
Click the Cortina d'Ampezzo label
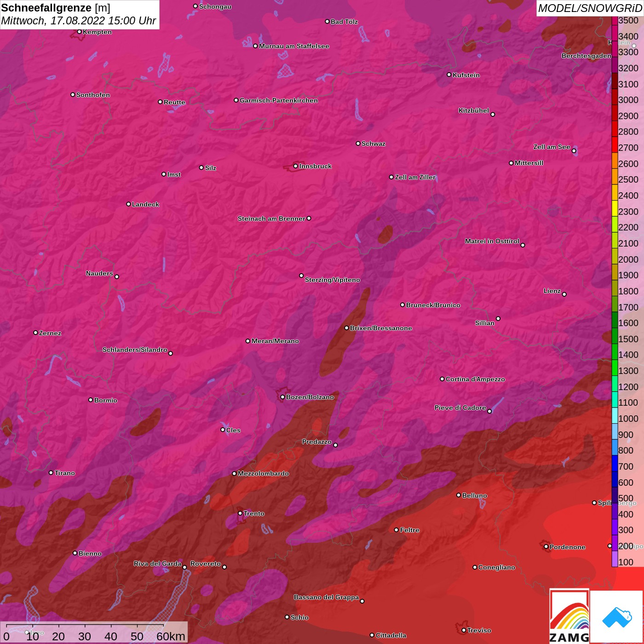[x=475, y=379]
